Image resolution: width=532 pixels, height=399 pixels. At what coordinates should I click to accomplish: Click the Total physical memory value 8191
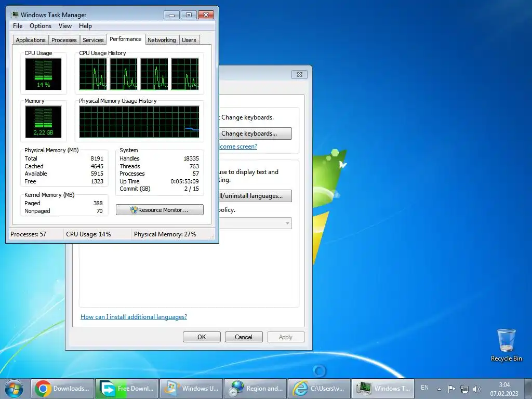coord(97,158)
